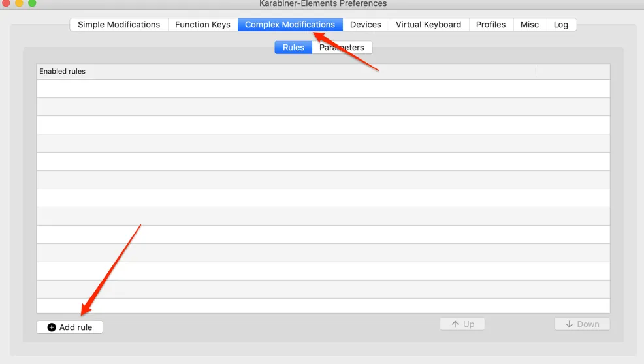Minimize the preferences window with yellow button
The height and width of the screenshot is (364, 644).
coord(18,3)
